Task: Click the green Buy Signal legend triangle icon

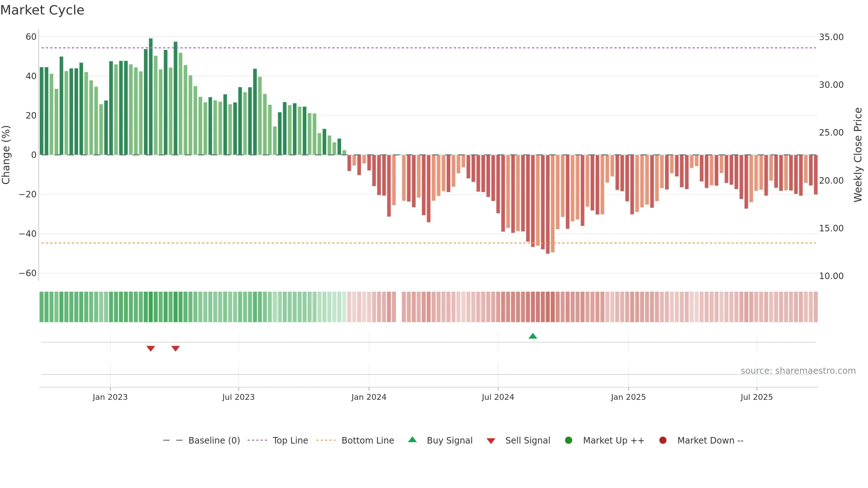Action: click(412, 440)
